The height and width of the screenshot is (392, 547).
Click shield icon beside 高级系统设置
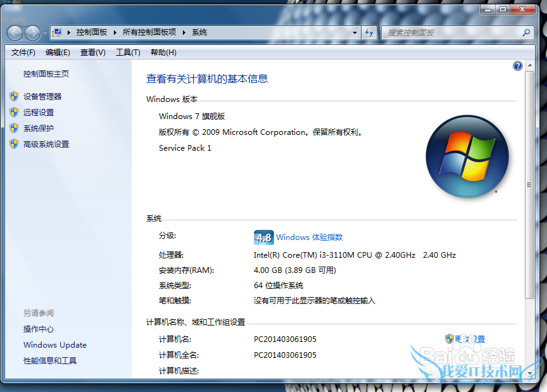coord(15,144)
